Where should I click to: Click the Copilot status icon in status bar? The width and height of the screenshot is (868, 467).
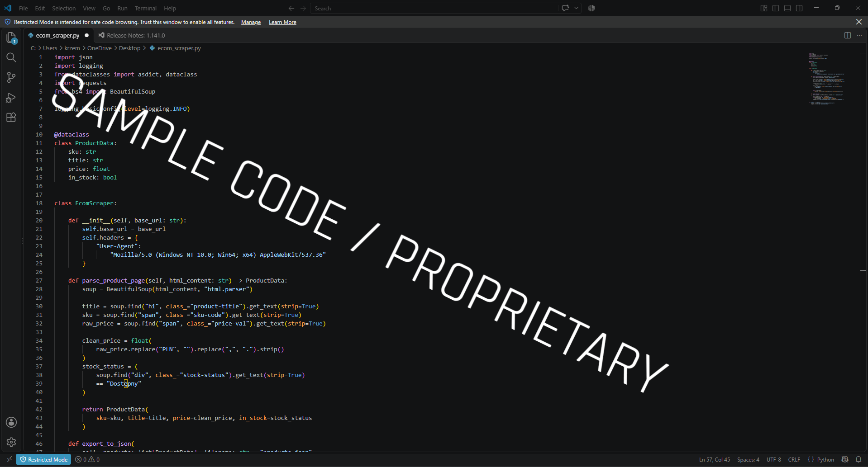point(845,459)
